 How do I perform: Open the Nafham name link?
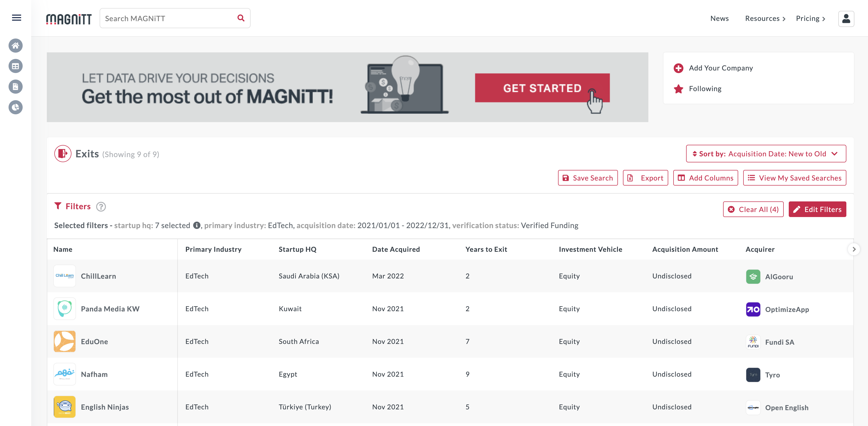tap(94, 374)
